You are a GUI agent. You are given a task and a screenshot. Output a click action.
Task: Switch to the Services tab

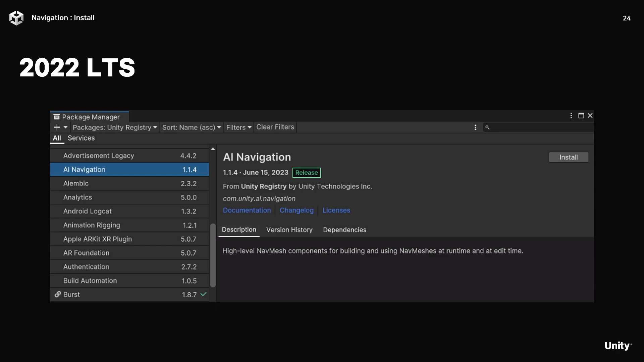coord(81,138)
